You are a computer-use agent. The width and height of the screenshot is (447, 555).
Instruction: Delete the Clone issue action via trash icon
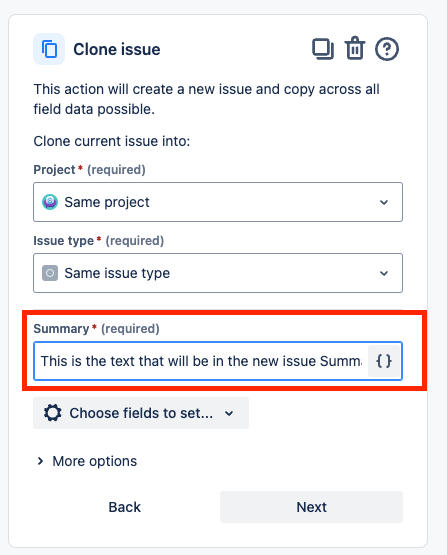coord(355,48)
